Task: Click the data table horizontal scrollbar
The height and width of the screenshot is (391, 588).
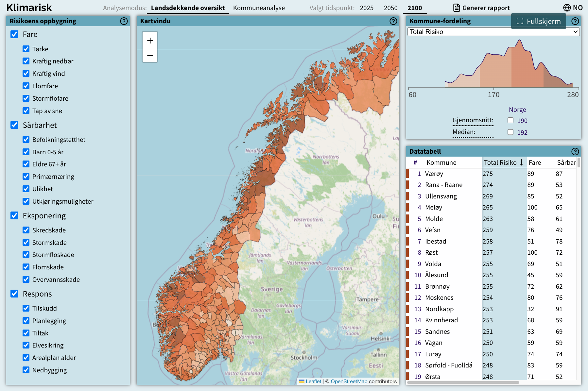Action: click(x=463, y=382)
